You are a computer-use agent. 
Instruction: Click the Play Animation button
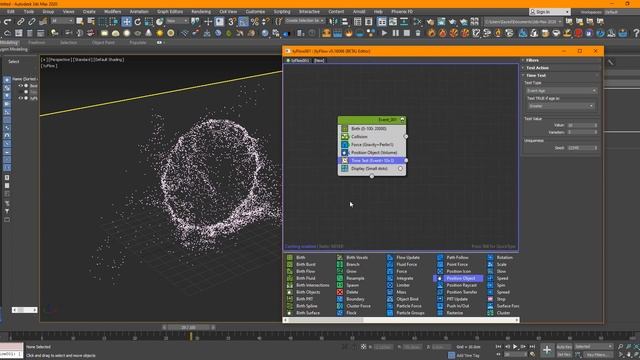coord(515,347)
